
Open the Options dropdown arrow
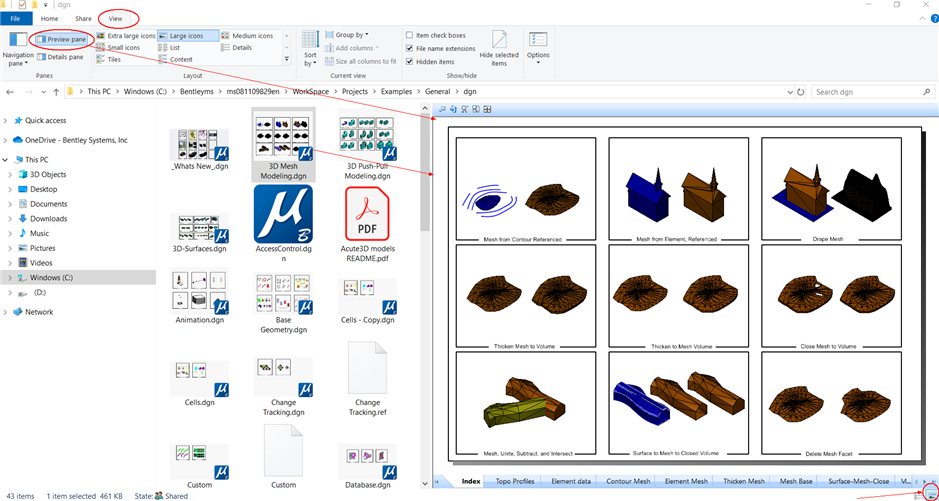[x=538, y=62]
